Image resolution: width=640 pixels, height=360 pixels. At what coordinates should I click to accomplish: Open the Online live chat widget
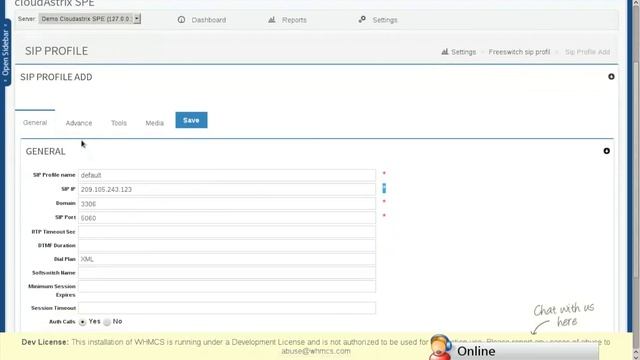pos(513,351)
